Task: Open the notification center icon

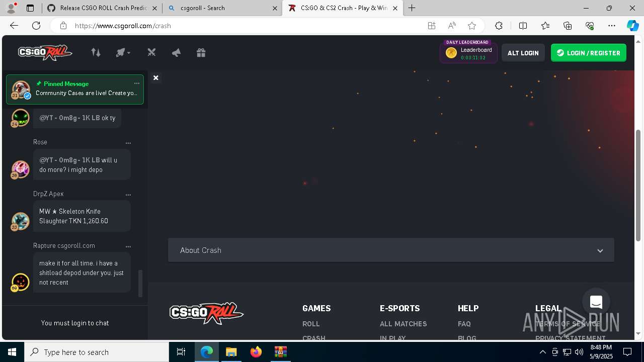Action: (627, 352)
